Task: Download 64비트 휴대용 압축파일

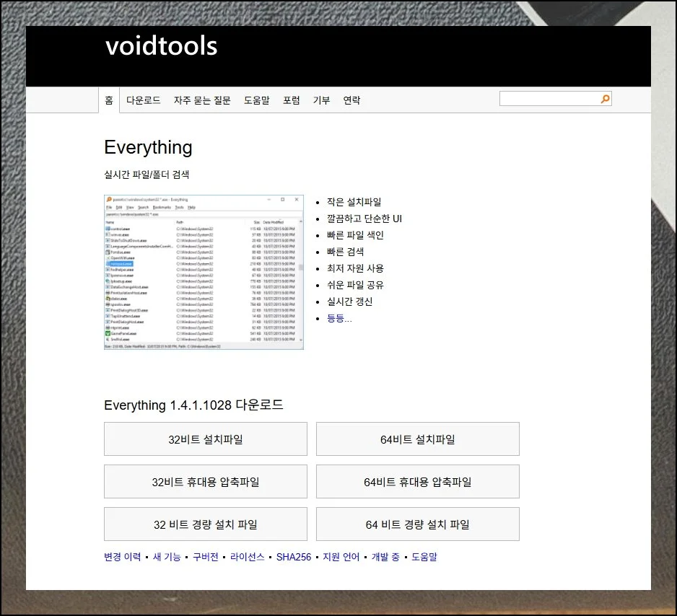Action: pyautogui.click(x=417, y=482)
